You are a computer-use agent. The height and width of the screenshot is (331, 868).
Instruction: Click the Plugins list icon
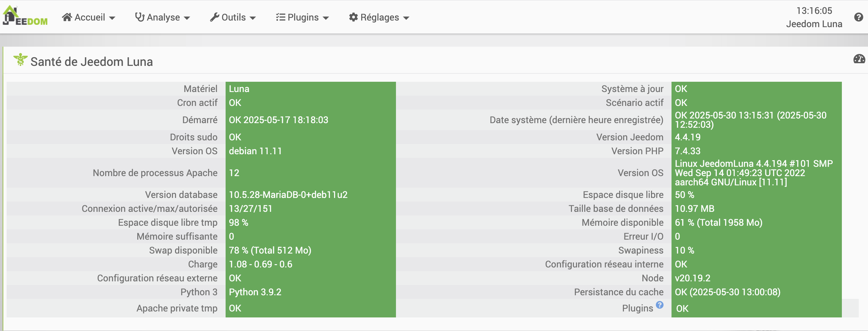tap(281, 17)
